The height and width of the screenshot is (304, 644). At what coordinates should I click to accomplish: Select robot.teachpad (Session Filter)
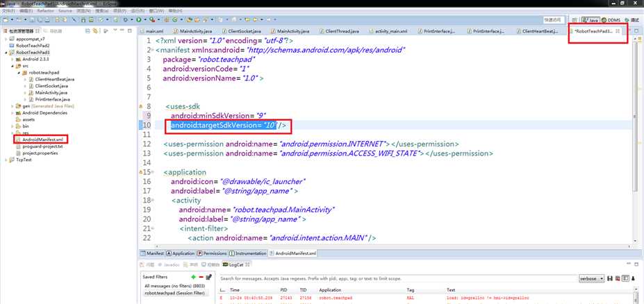pos(175,293)
